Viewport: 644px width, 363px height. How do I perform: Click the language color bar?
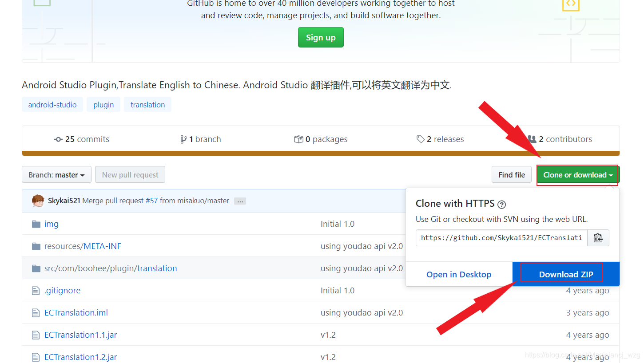pos(321,154)
